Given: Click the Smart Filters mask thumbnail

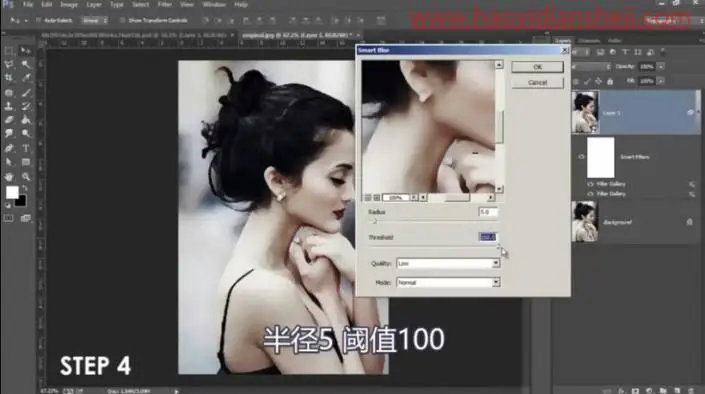Looking at the screenshot, I should 601,157.
